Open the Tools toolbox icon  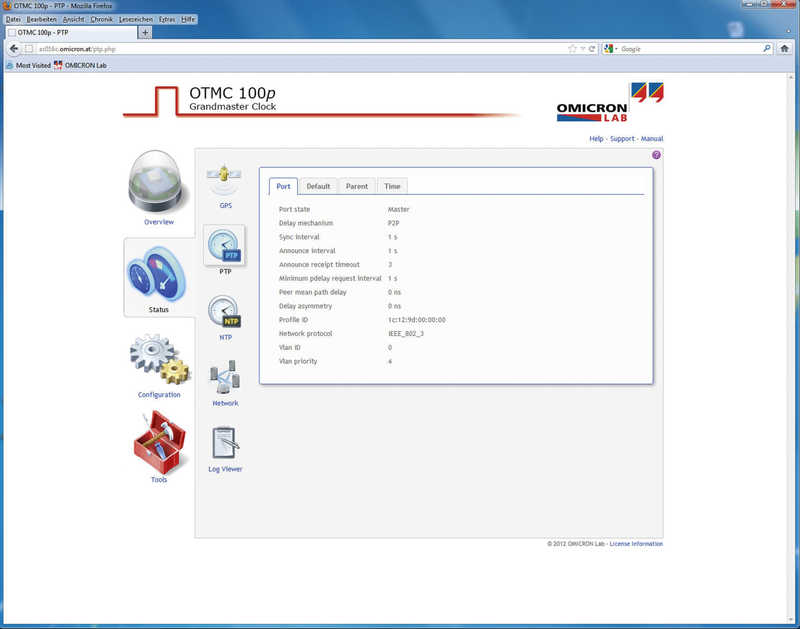click(x=159, y=443)
